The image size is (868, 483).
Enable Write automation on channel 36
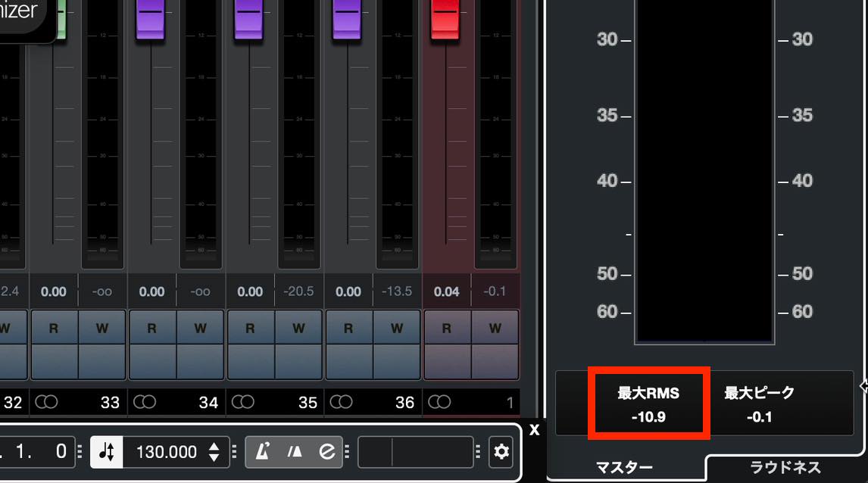click(397, 328)
